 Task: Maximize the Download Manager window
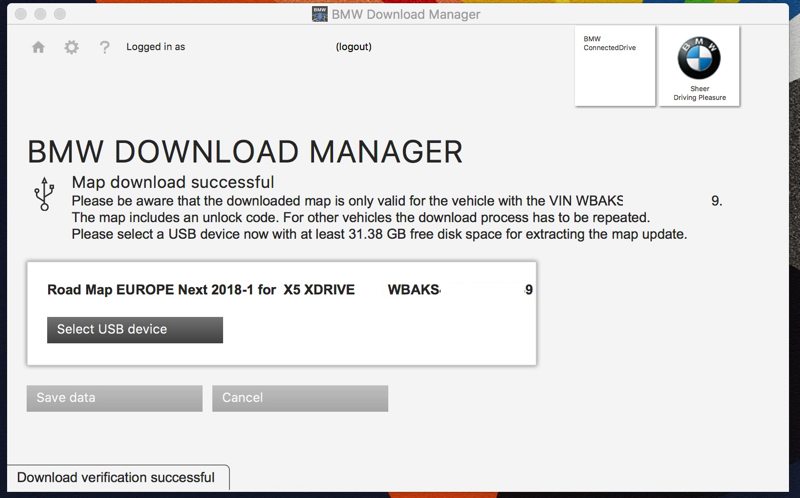(60, 15)
